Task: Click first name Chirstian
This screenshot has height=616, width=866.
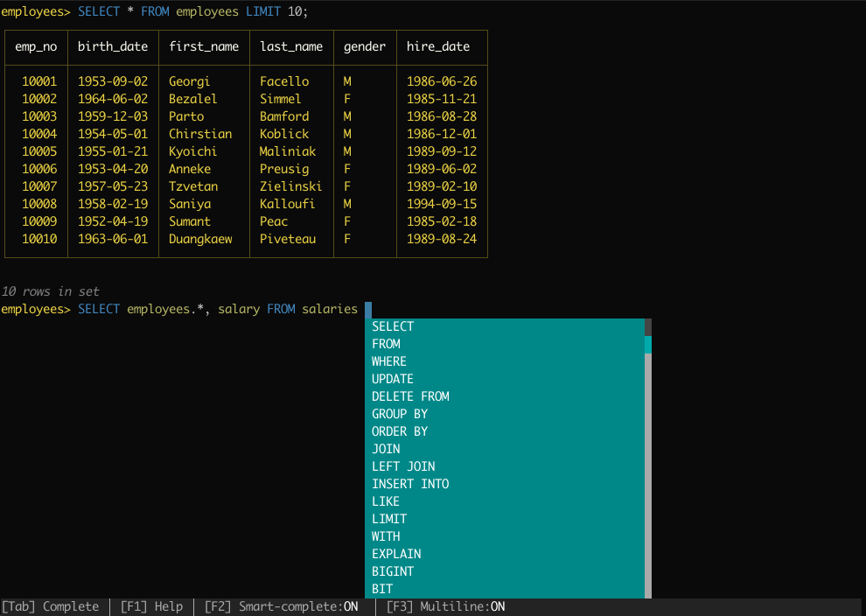Action: 200,134
